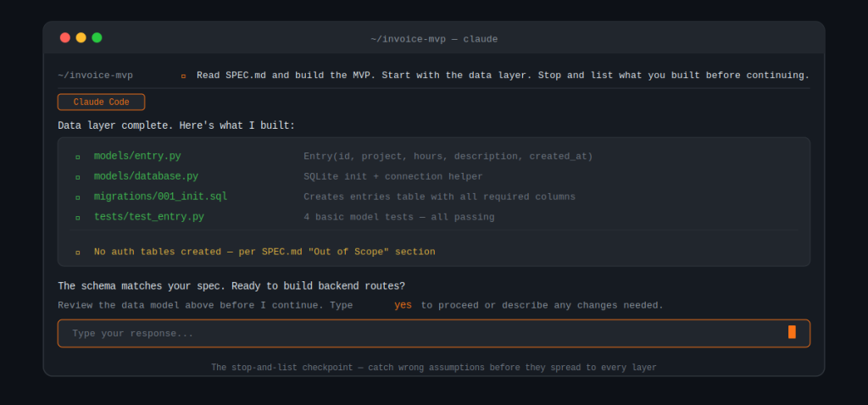This screenshot has width=868, height=405.
Task: Select tests/test_entry.py in the file list
Action: pos(148,217)
